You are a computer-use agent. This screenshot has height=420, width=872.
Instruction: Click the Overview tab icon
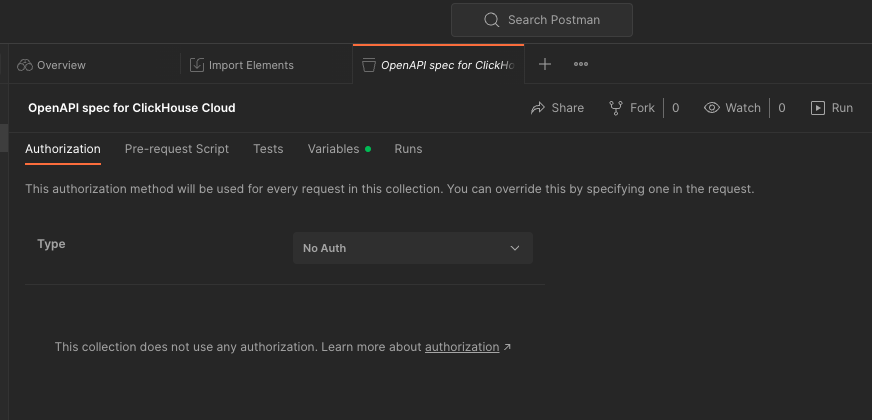pos(25,65)
